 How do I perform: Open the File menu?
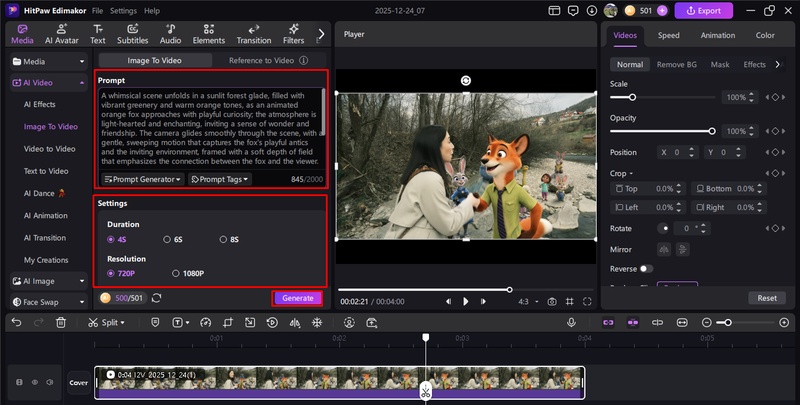(97, 11)
